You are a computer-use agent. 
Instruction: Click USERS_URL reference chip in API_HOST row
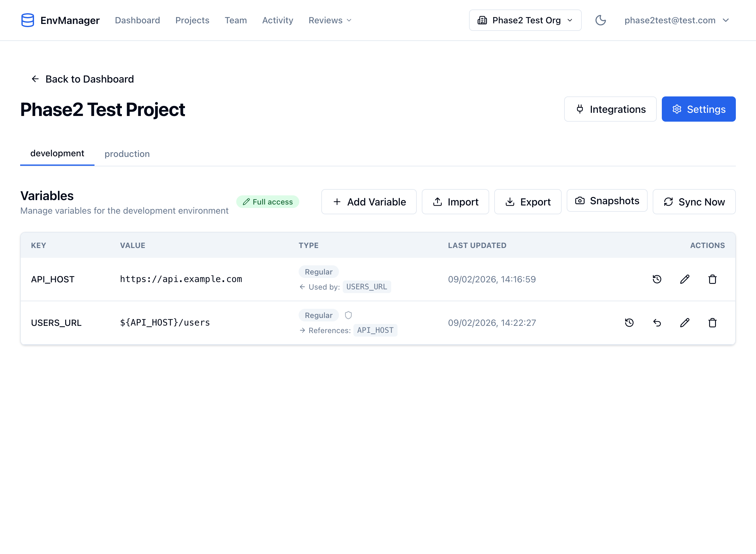coord(366,287)
